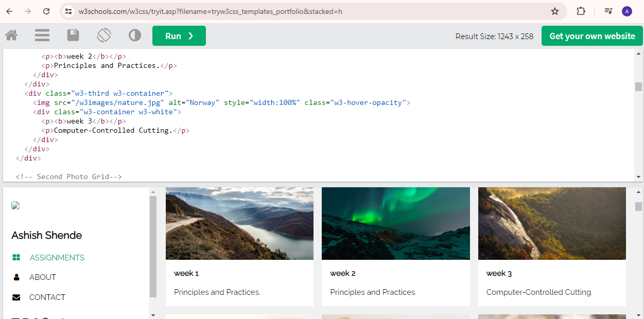Click the code editor scrollbar down arrow

click(639, 177)
